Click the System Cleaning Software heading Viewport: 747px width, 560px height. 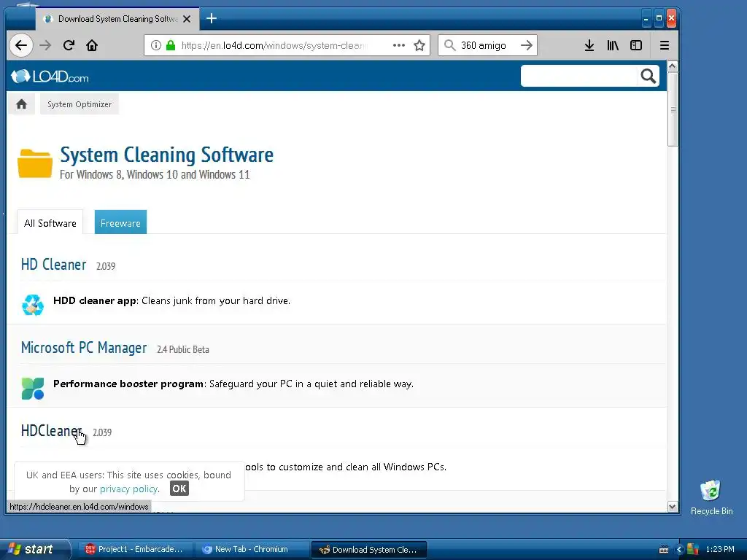click(167, 155)
